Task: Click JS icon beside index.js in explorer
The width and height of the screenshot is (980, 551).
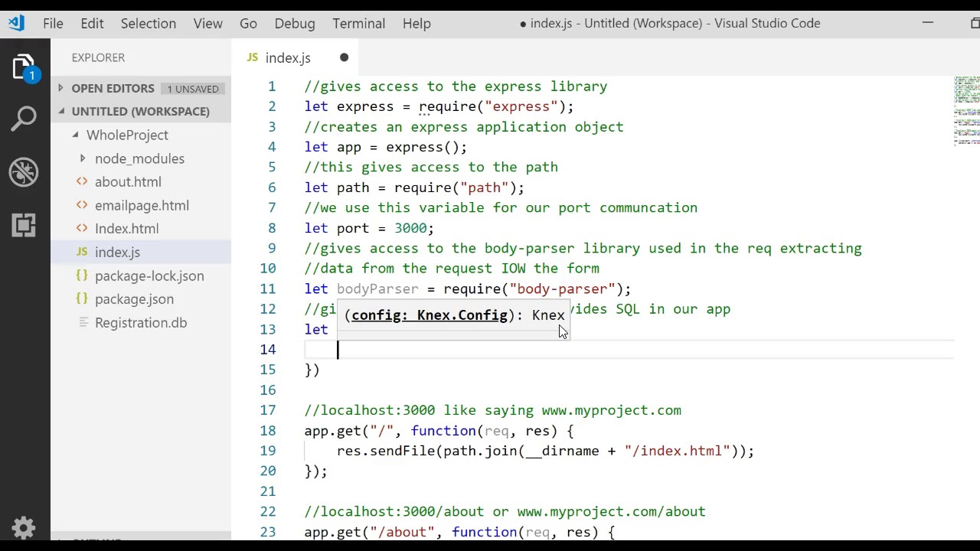Action: 82,252
